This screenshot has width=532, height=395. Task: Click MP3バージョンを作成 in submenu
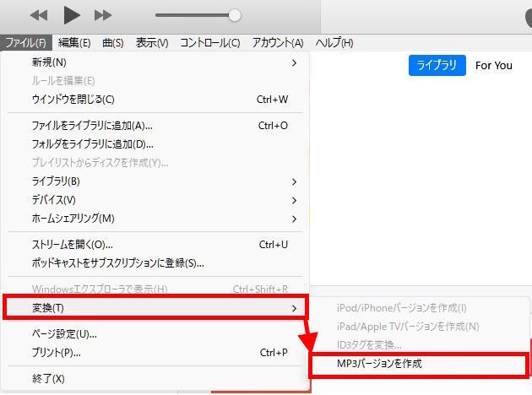tap(419, 364)
